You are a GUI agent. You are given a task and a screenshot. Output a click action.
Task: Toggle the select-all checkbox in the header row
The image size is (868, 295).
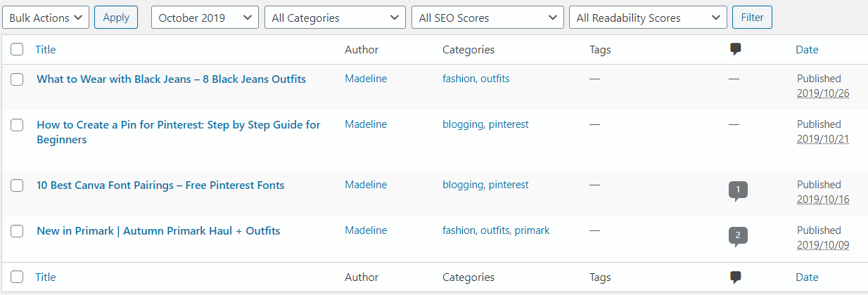pos(17,49)
